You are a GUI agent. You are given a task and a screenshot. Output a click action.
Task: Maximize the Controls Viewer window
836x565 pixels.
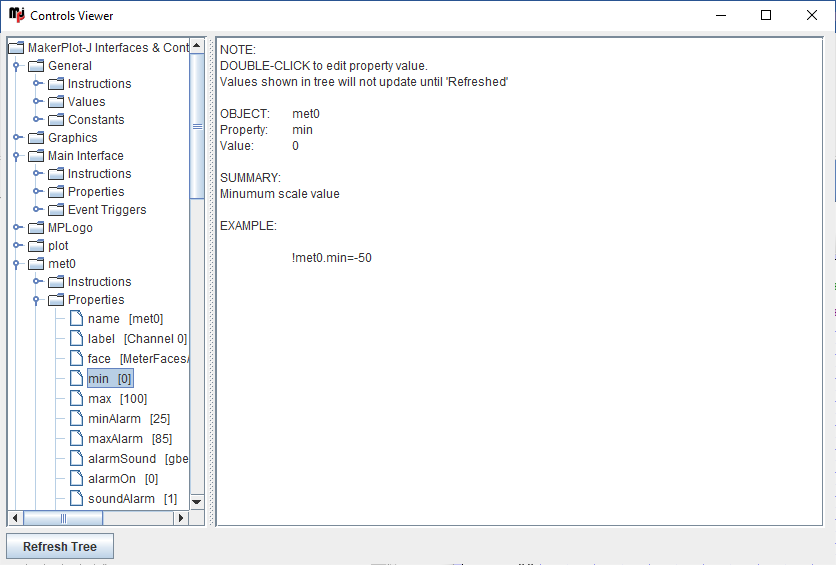tap(766, 15)
